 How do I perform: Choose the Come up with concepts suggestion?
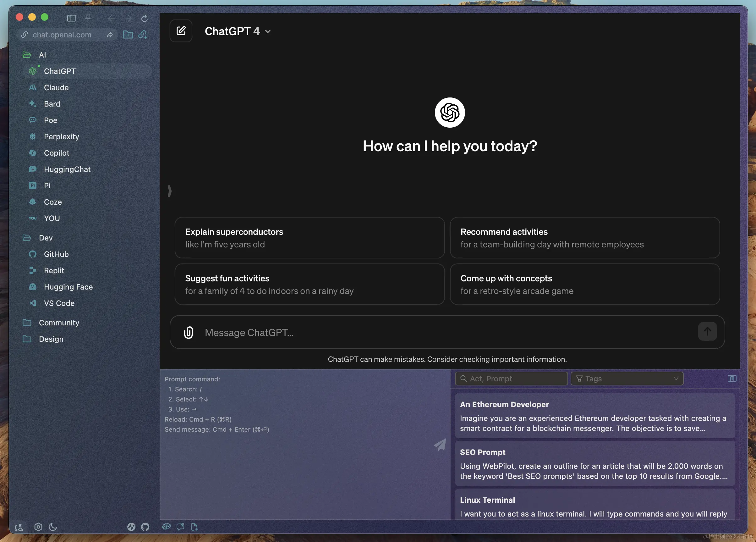(x=585, y=284)
